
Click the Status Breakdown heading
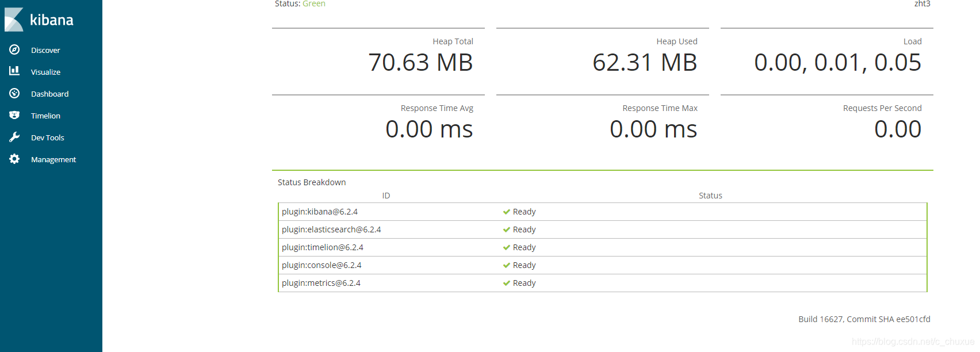(x=312, y=182)
